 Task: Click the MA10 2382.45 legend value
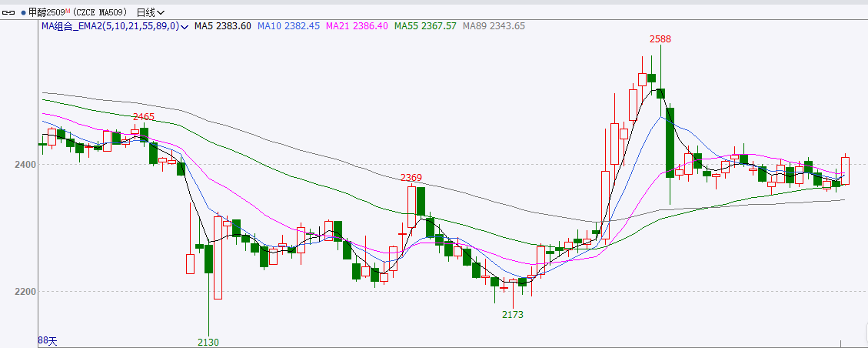point(288,26)
